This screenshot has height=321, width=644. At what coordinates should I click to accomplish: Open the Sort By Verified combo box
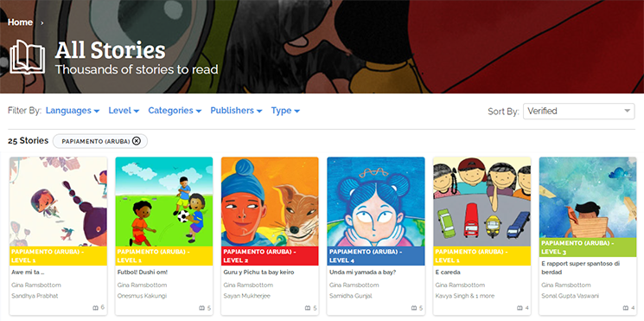coord(578,111)
